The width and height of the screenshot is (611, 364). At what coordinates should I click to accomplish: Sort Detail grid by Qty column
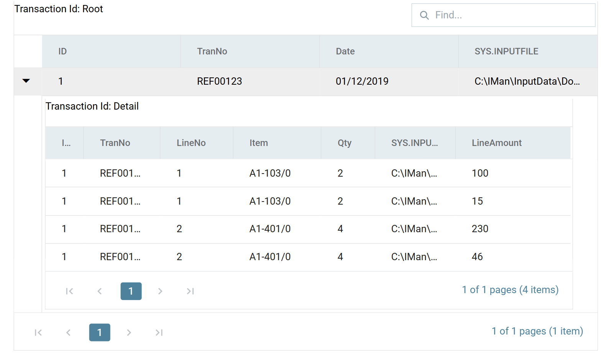pyautogui.click(x=348, y=143)
